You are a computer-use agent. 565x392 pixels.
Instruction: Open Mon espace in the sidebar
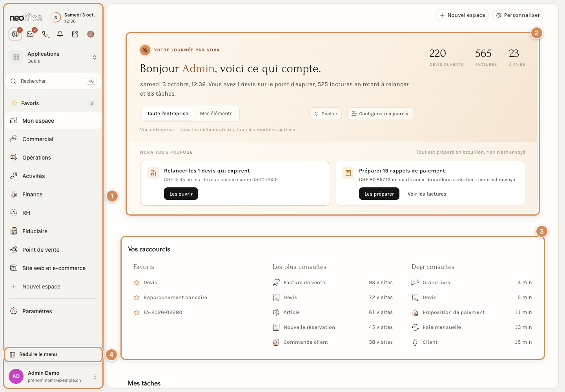pyautogui.click(x=53, y=121)
